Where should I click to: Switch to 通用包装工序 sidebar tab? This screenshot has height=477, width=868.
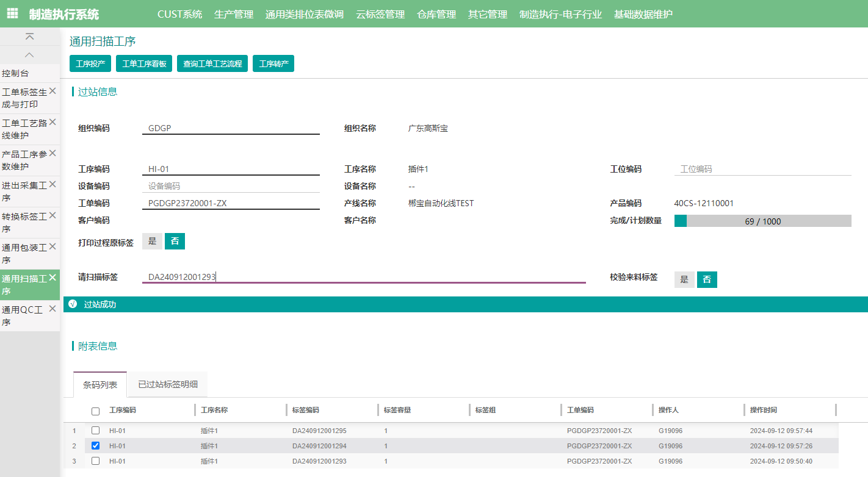(x=24, y=254)
